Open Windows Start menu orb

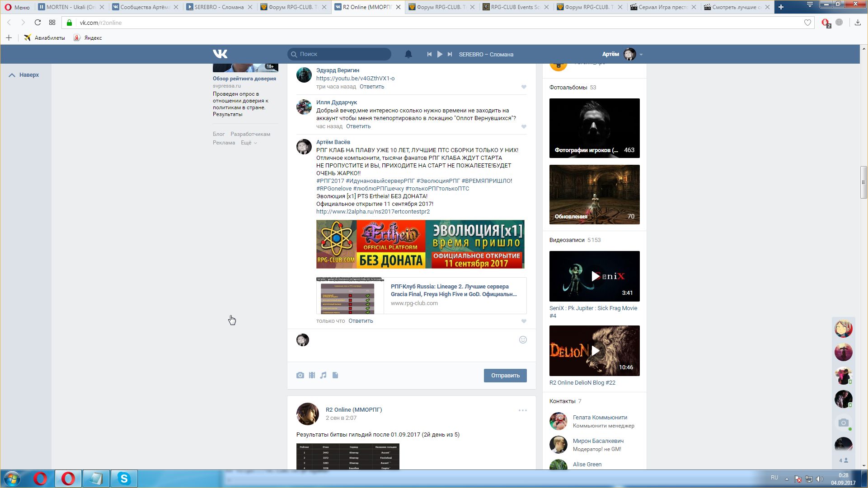tap(12, 479)
